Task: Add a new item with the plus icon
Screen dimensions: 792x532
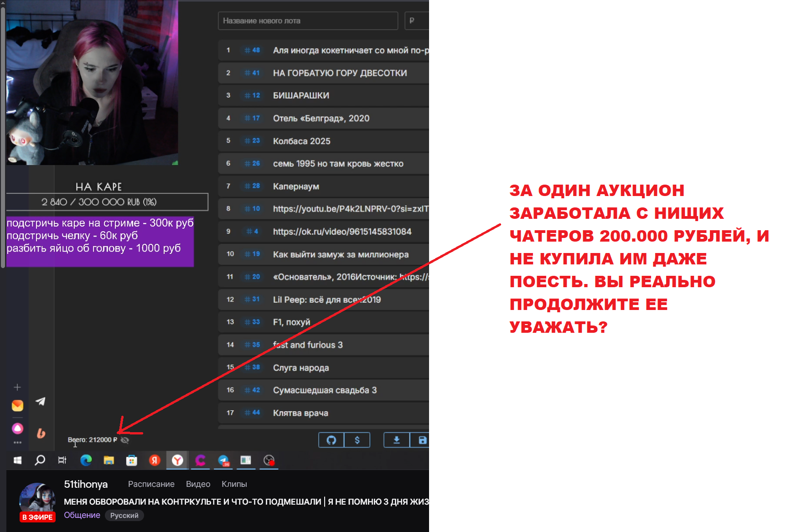Action: [17, 387]
